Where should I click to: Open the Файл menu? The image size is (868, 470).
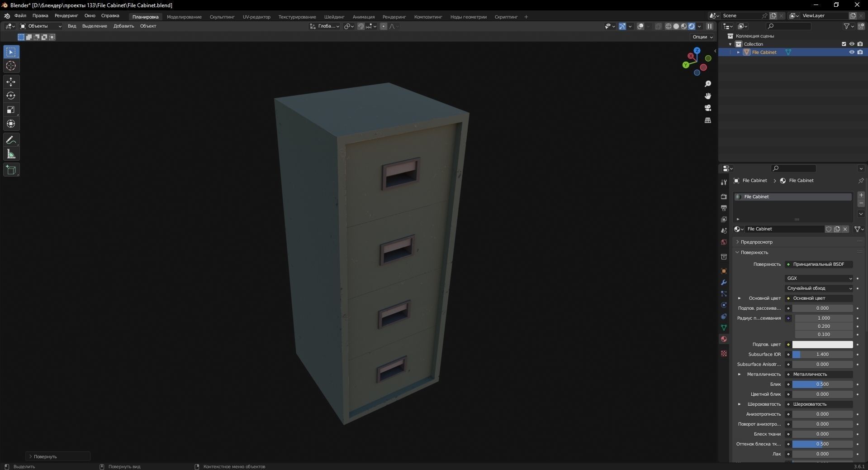(x=20, y=16)
